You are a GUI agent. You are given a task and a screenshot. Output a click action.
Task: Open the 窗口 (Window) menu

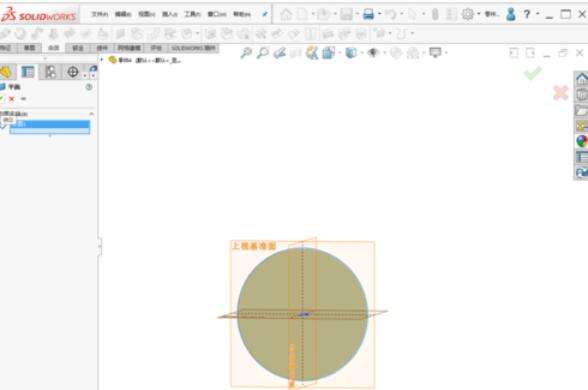click(217, 14)
